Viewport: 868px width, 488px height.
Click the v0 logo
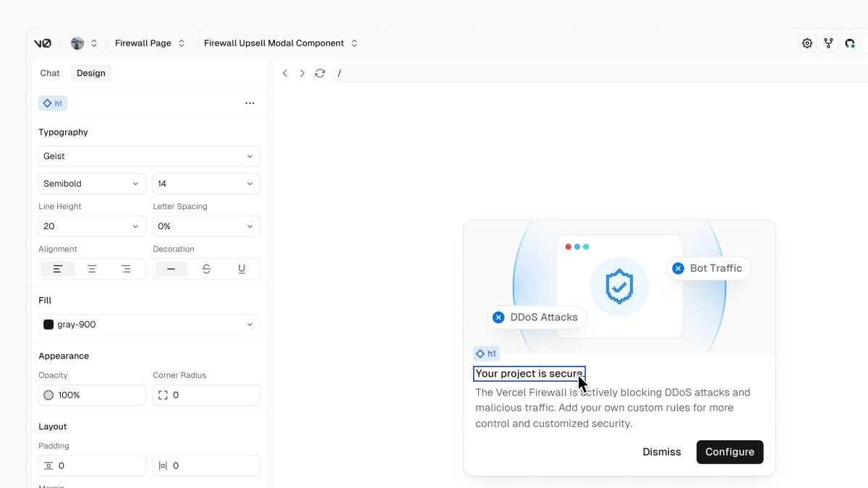42,43
